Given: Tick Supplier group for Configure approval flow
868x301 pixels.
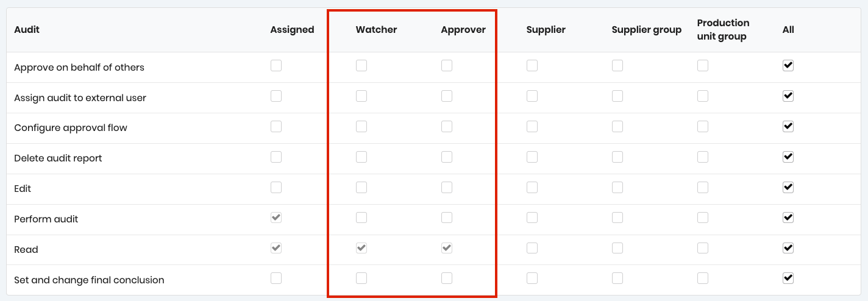Looking at the screenshot, I should [617, 126].
